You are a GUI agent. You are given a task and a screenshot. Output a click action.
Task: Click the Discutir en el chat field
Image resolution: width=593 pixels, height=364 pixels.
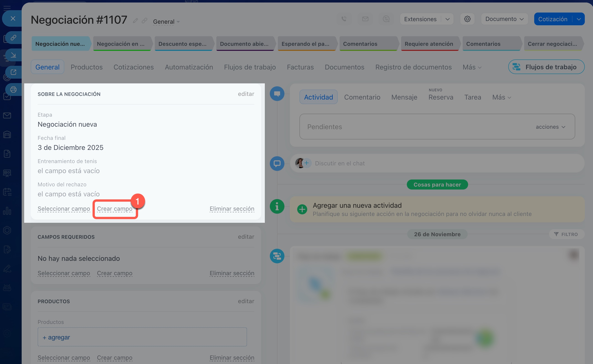point(340,163)
